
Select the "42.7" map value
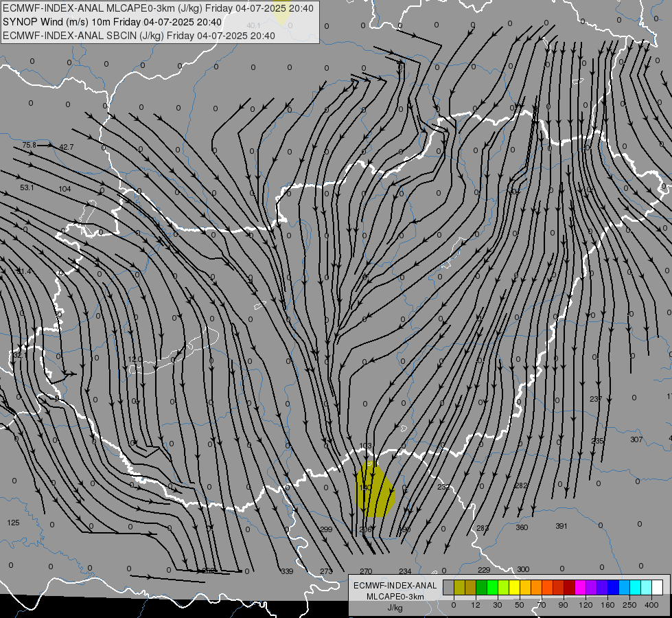click(x=67, y=147)
